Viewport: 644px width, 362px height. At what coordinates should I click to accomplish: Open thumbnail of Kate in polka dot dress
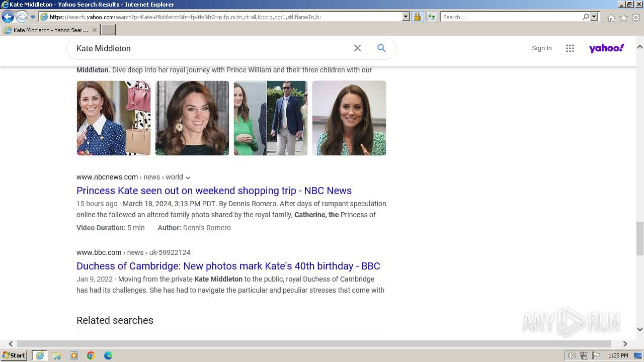[114, 118]
